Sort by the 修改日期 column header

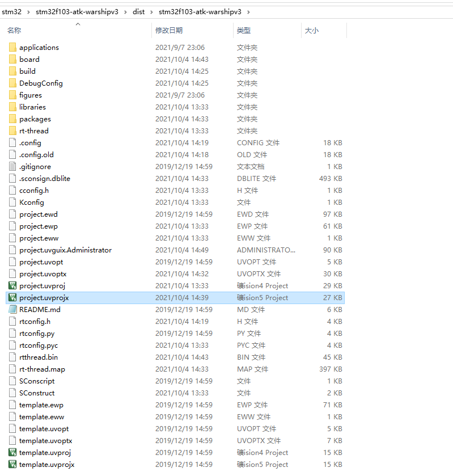pyautogui.click(x=169, y=31)
